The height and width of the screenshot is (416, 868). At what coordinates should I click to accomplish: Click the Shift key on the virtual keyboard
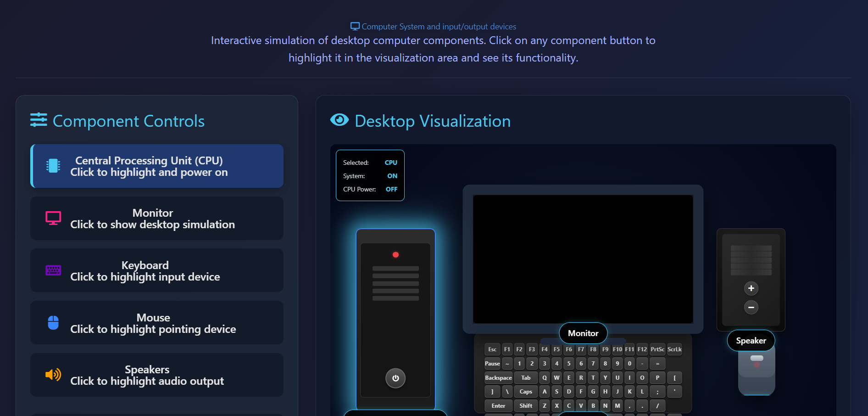[x=526, y=406]
